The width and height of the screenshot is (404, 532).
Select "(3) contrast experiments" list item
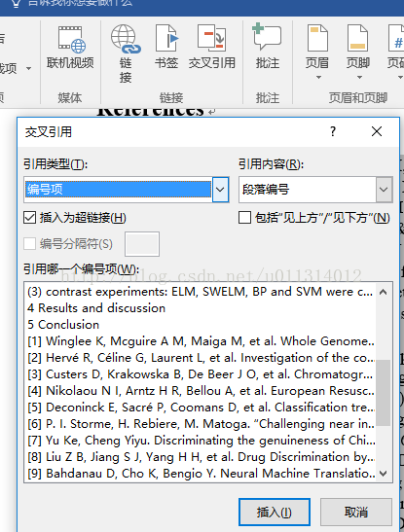(201, 292)
